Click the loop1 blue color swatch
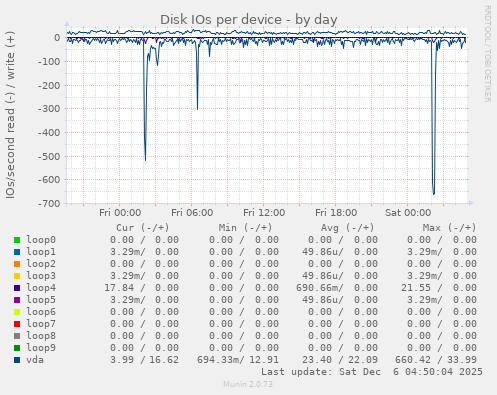This screenshot has height=395, width=497. coord(17,252)
